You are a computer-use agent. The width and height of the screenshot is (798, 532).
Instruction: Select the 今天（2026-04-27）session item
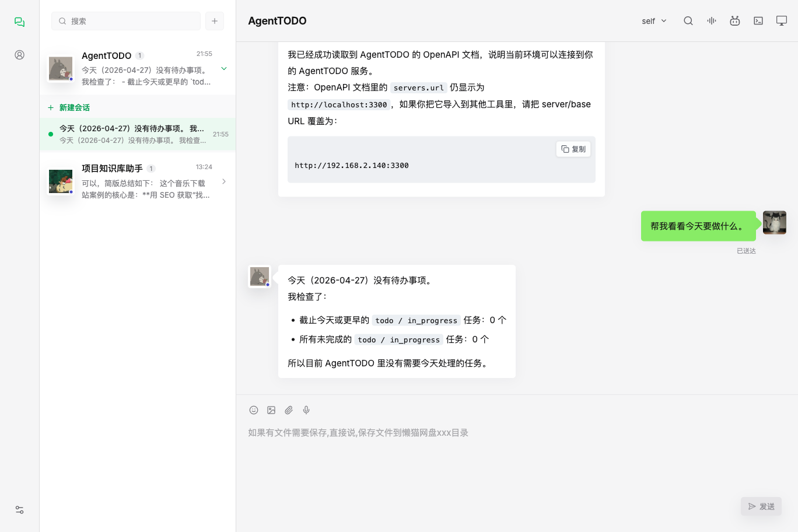[138, 134]
